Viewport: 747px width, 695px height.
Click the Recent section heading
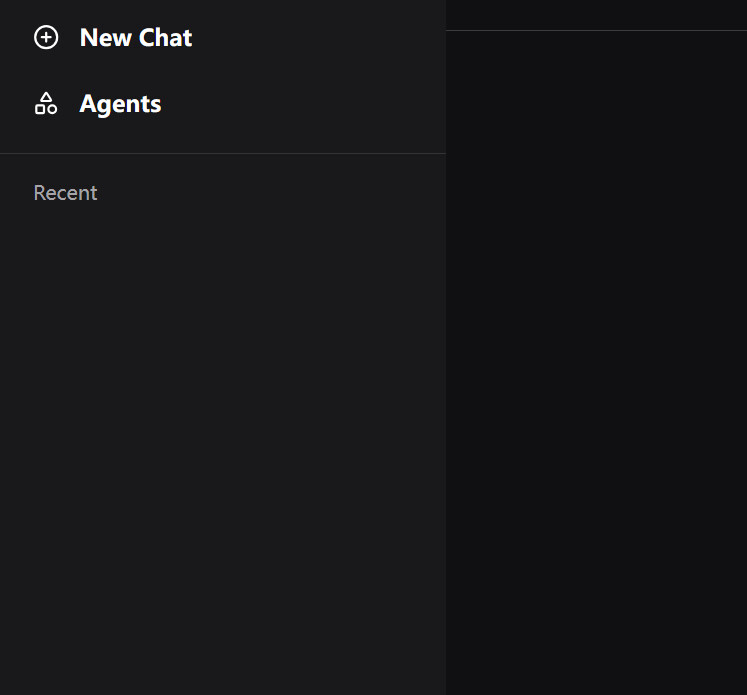[x=65, y=193]
